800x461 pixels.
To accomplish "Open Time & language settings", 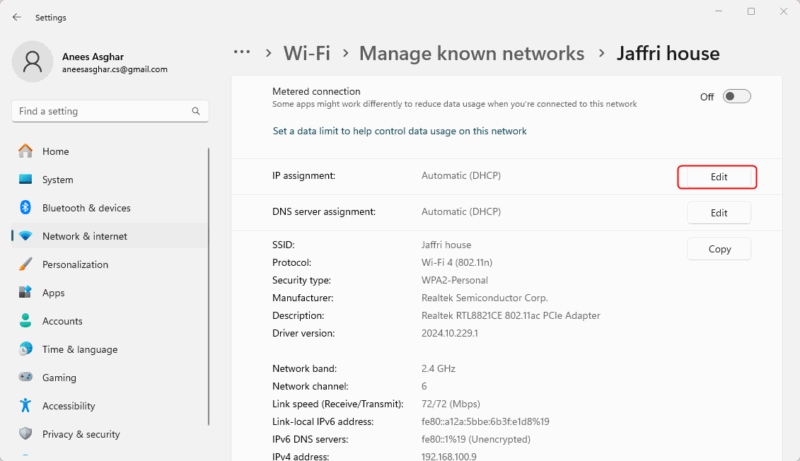I will click(79, 350).
